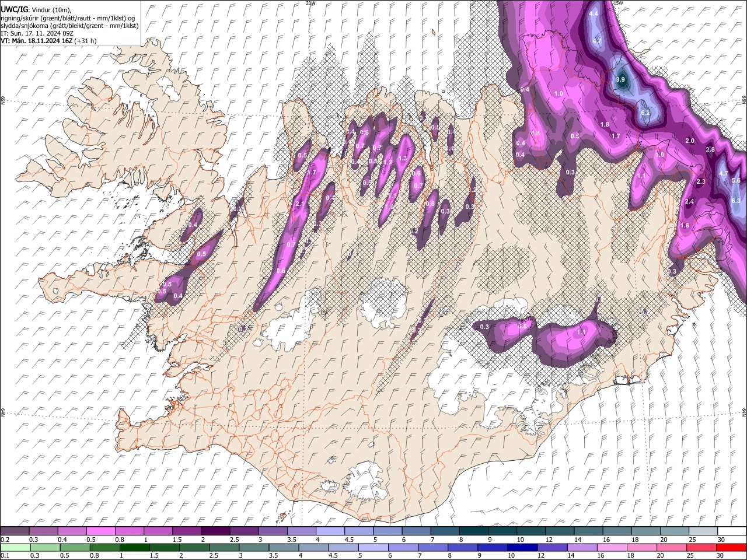
Task: Click the 2.8 precipitation value
Action: [x=710, y=150]
